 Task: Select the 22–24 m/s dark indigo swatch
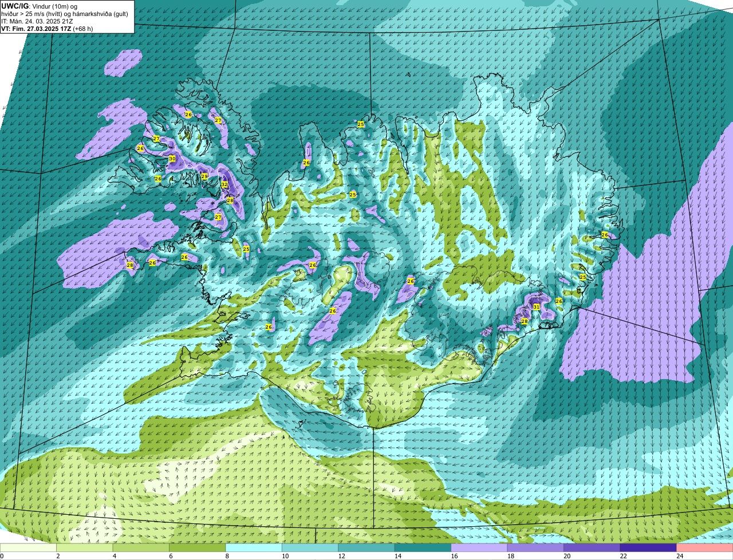(x=649, y=548)
